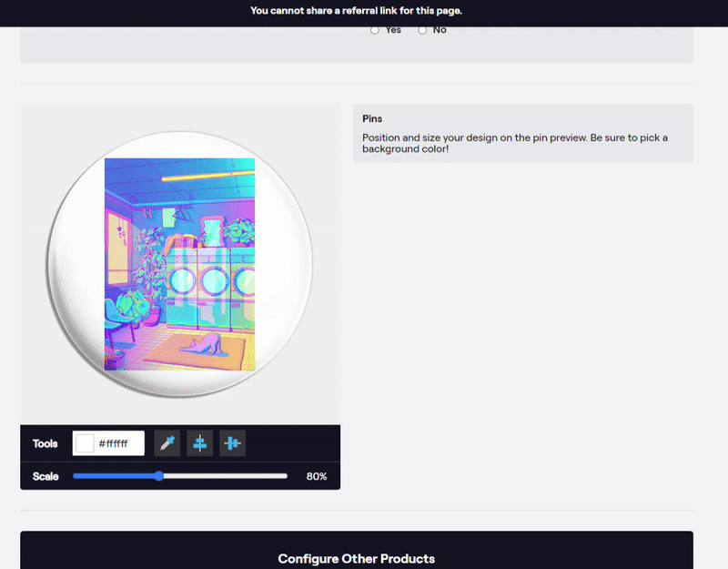Click the Scale slider handle

click(x=158, y=475)
